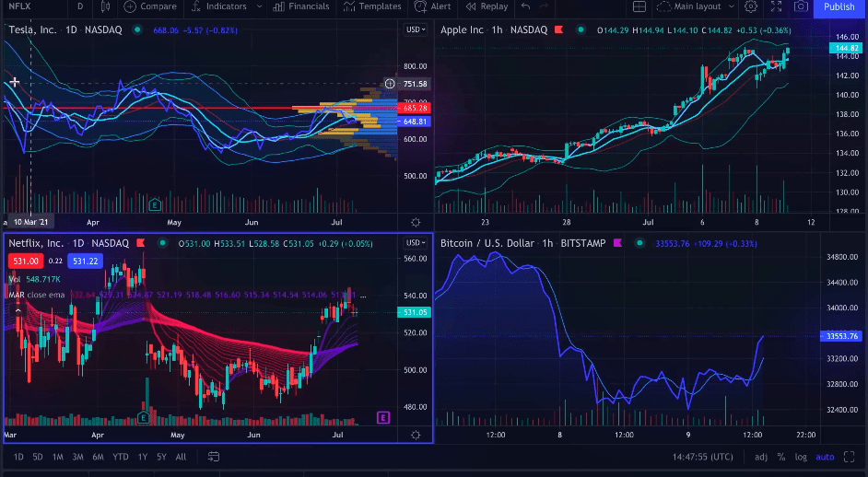868x477 pixels.
Task: Open the USD currency dropdown on Tesla chart
Action: click(416, 29)
